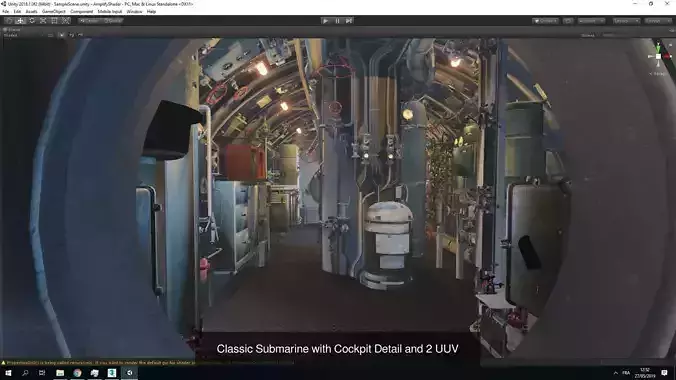676x380 pixels.
Task: Toggle Global/Local handle rotation button
Action: click(113, 21)
